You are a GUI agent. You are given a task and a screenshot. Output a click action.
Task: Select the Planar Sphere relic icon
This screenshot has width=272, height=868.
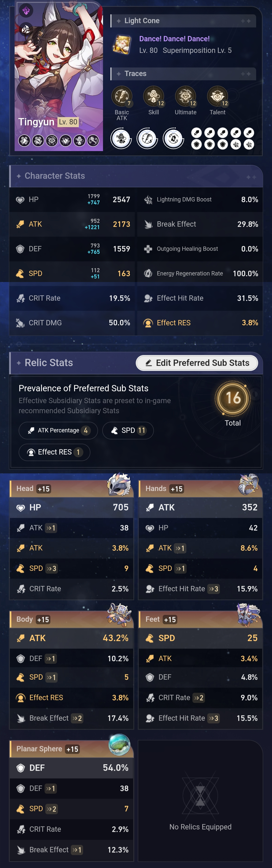119,745
